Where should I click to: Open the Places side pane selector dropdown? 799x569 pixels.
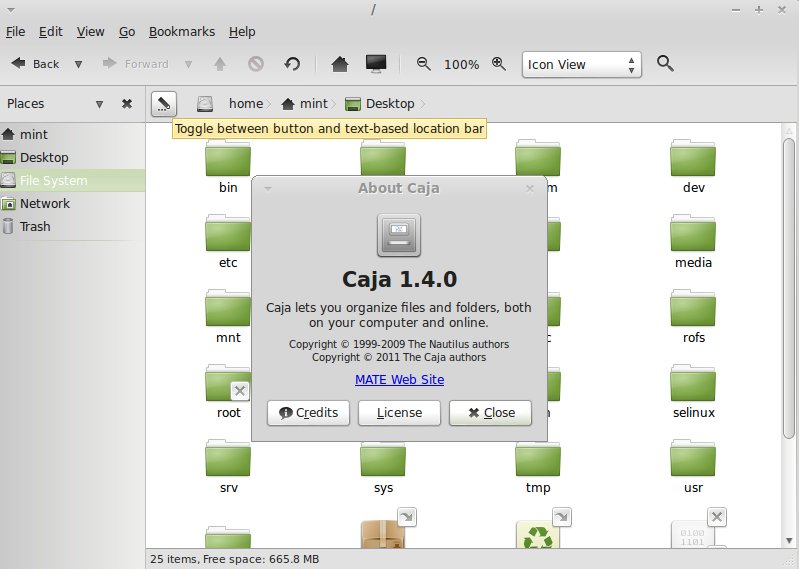click(x=99, y=103)
